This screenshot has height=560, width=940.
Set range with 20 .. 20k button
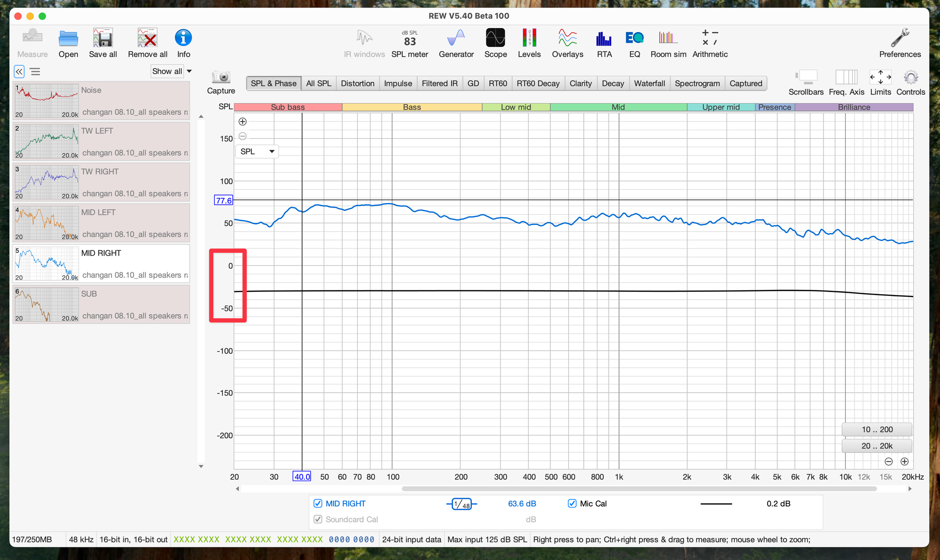(x=877, y=446)
